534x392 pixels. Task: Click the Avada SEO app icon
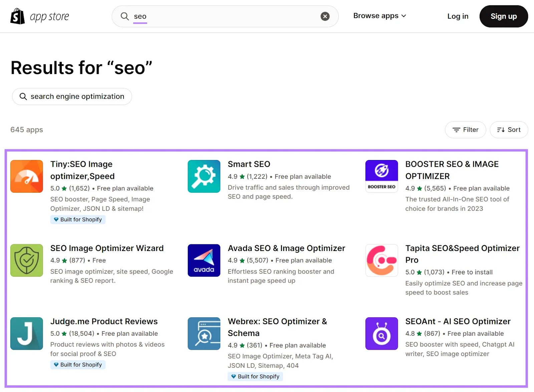point(204,260)
